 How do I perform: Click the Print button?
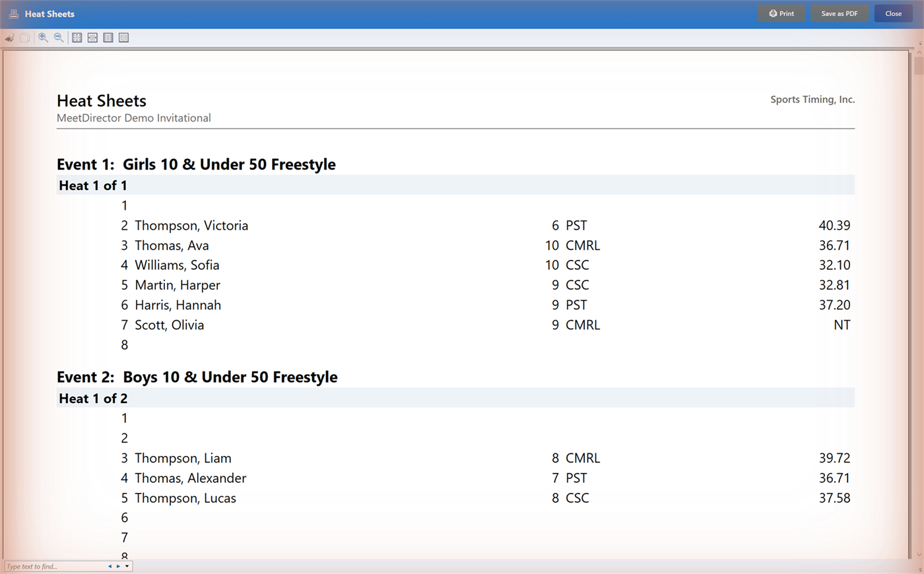point(781,13)
